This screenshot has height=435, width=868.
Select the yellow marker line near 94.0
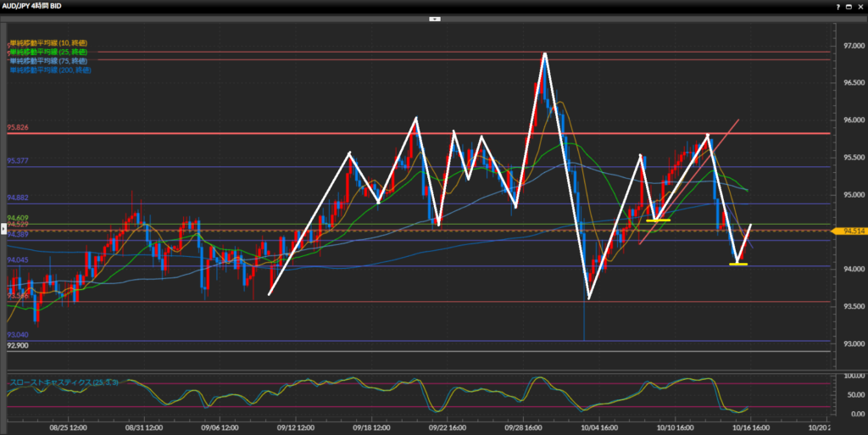point(737,265)
